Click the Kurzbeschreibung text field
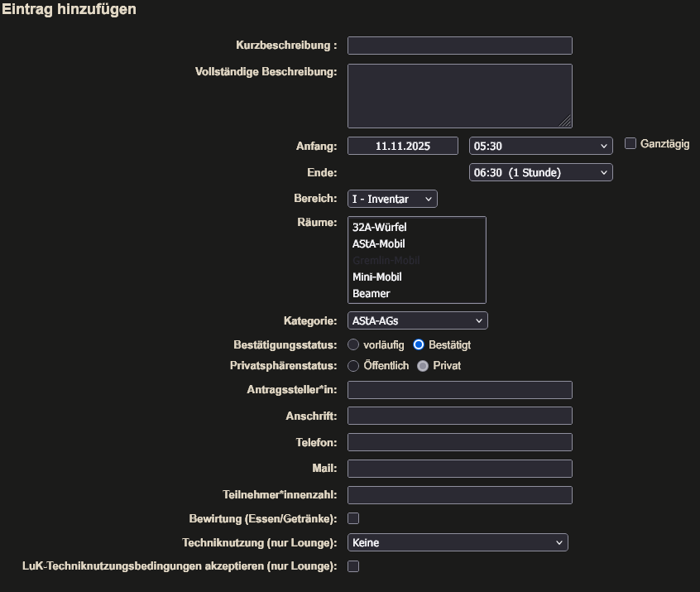 pos(459,46)
